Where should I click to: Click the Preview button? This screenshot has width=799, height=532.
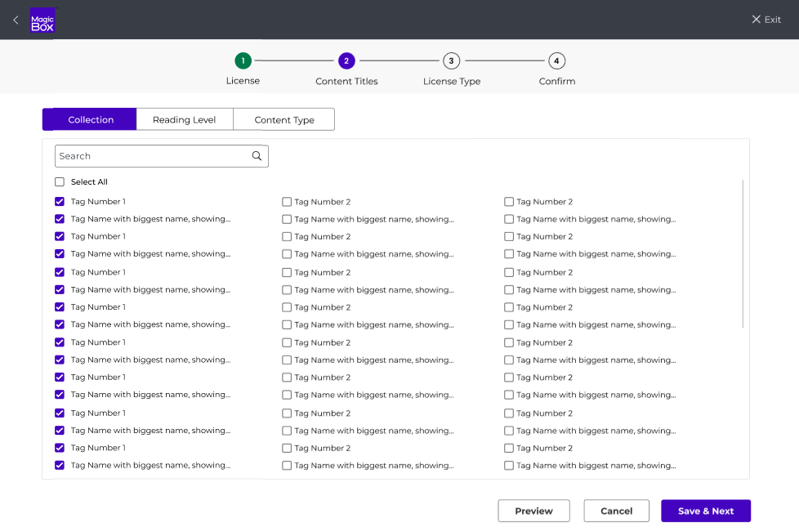pos(533,511)
